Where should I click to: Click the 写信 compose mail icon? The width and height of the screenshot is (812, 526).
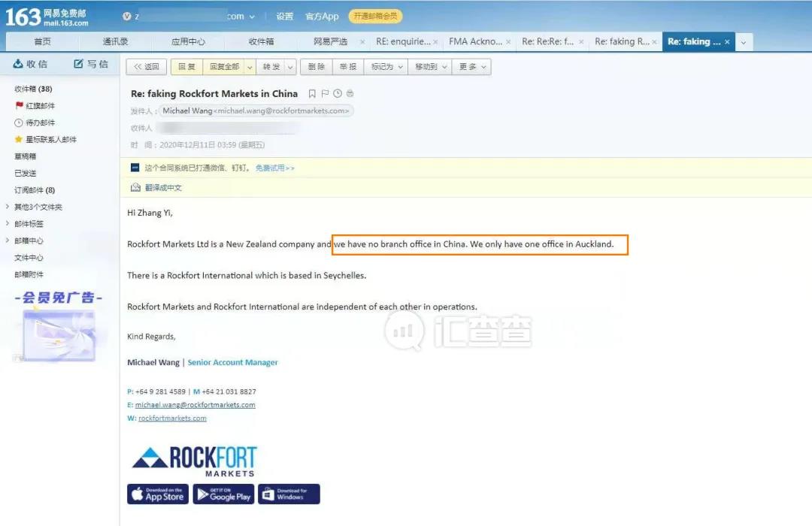click(79, 64)
